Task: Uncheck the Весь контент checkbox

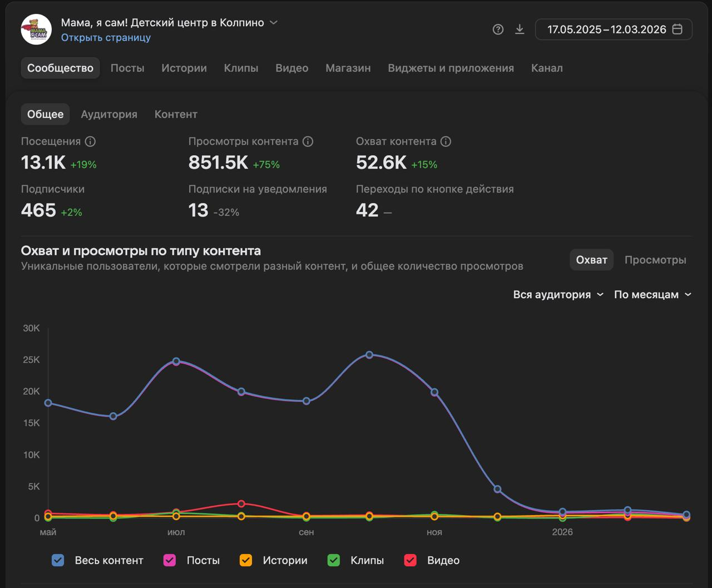Action: (x=58, y=560)
